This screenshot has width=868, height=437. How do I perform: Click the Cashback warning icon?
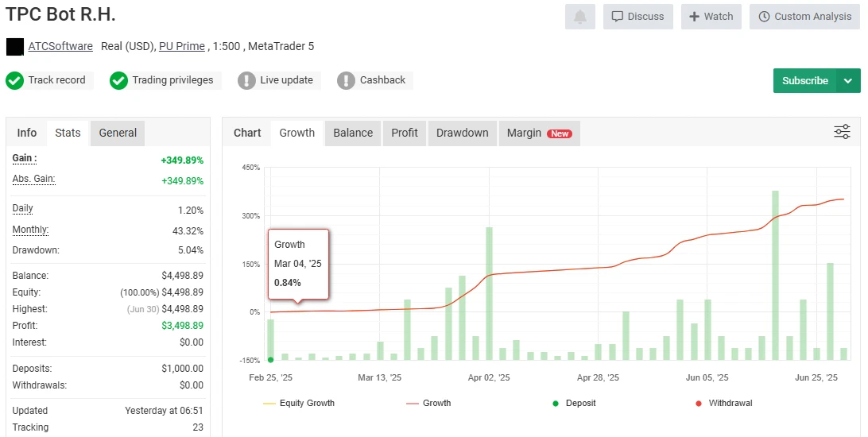point(346,80)
